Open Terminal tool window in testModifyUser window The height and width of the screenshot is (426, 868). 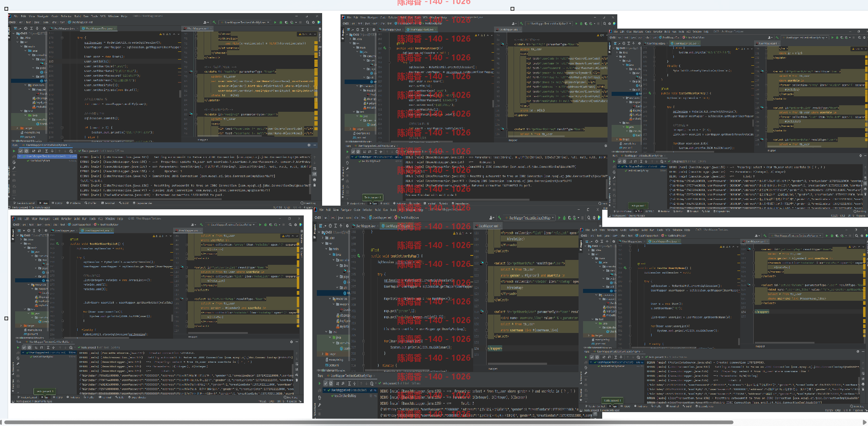(x=108, y=203)
